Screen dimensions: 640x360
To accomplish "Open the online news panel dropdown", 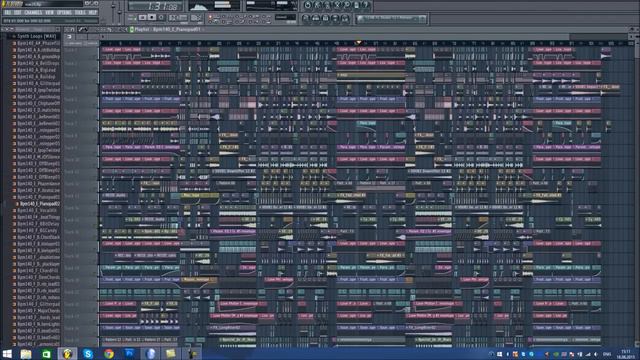I will pos(422,18).
